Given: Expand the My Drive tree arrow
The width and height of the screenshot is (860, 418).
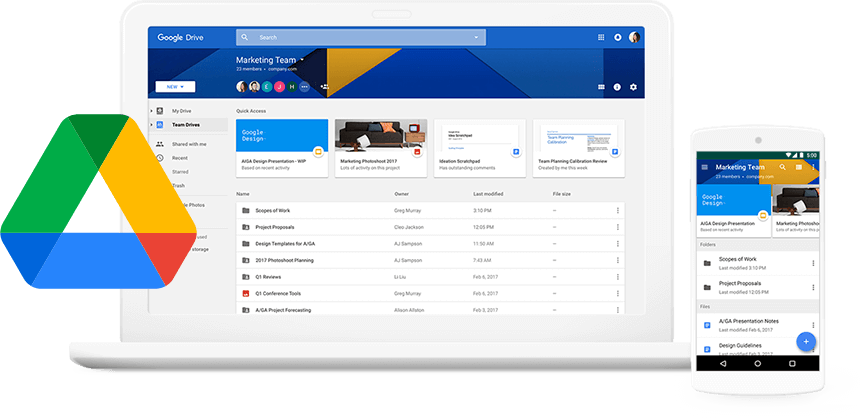Looking at the screenshot, I should (x=152, y=111).
